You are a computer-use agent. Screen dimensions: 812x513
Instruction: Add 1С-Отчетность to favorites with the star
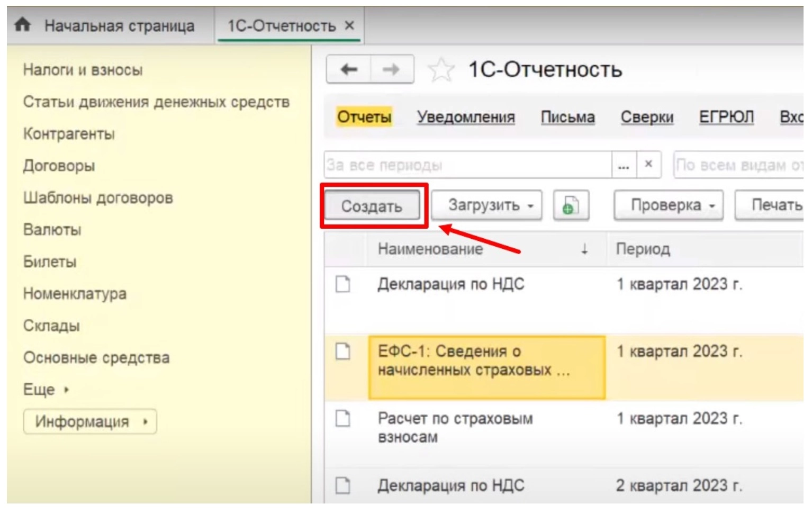click(x=441, y=70)
